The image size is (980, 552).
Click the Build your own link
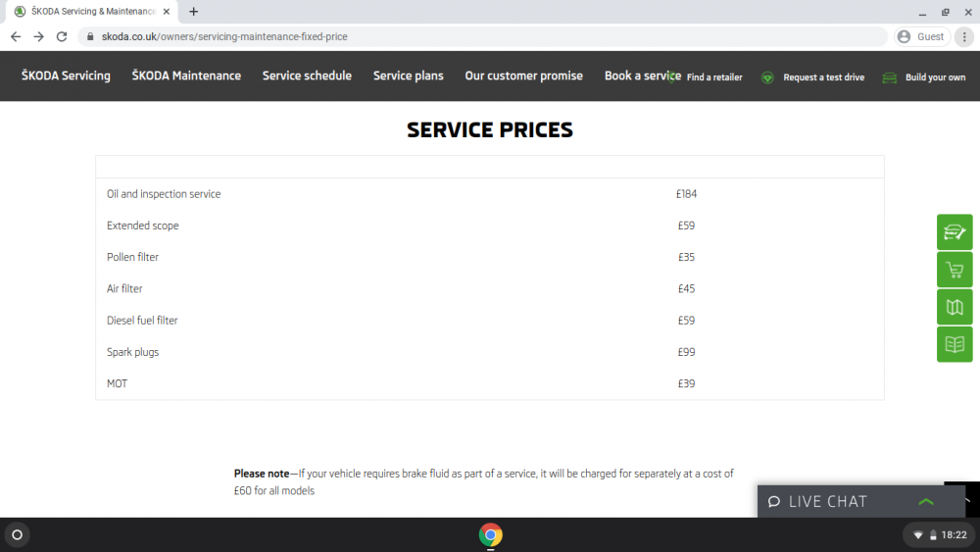[x=935, y=77]
